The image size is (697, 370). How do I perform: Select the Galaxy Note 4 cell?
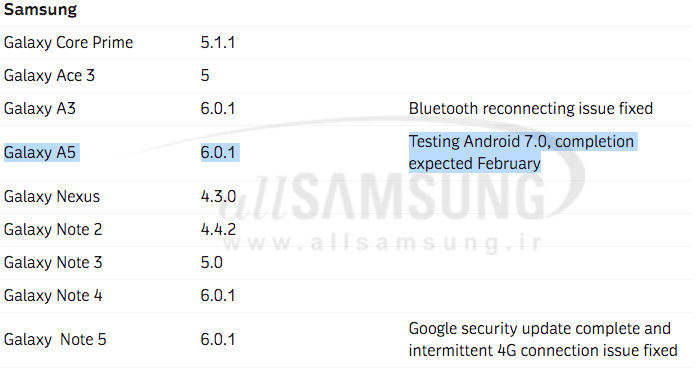pos(53,295)
